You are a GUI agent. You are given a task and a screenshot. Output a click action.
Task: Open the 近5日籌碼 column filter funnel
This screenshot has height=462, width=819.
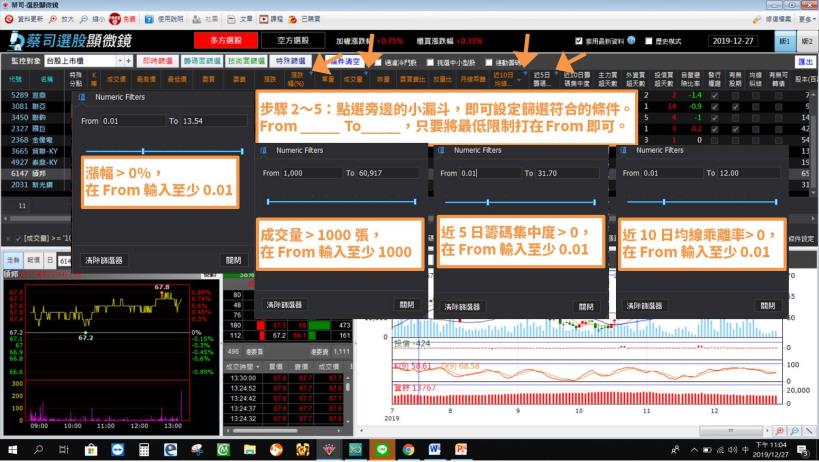coord(556,74)
